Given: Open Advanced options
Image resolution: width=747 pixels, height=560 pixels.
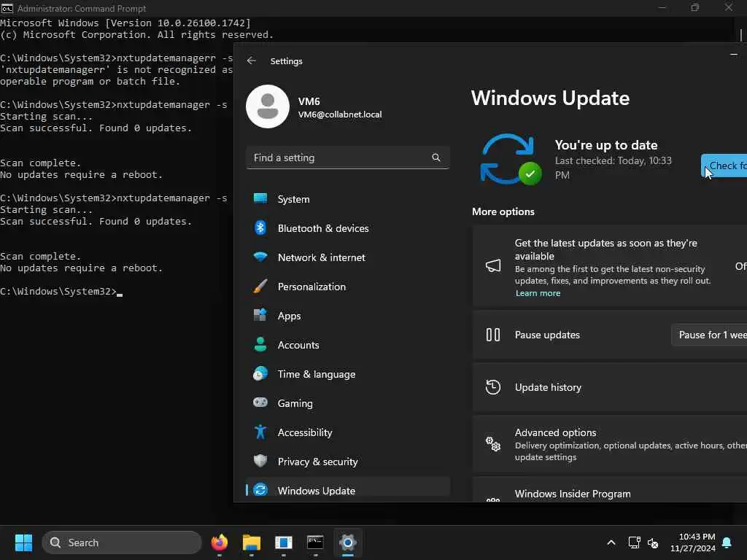Looking at the screenshot, I should coord(610,444).
